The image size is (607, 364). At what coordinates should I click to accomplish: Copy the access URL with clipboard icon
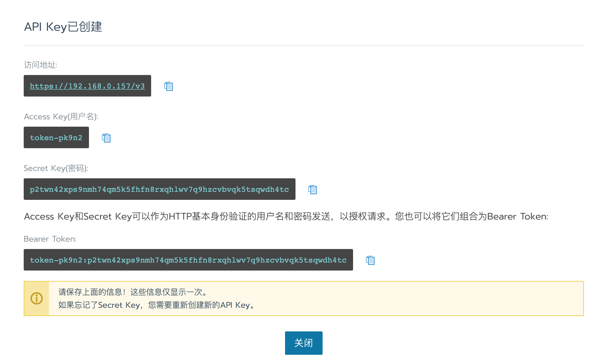168,86
